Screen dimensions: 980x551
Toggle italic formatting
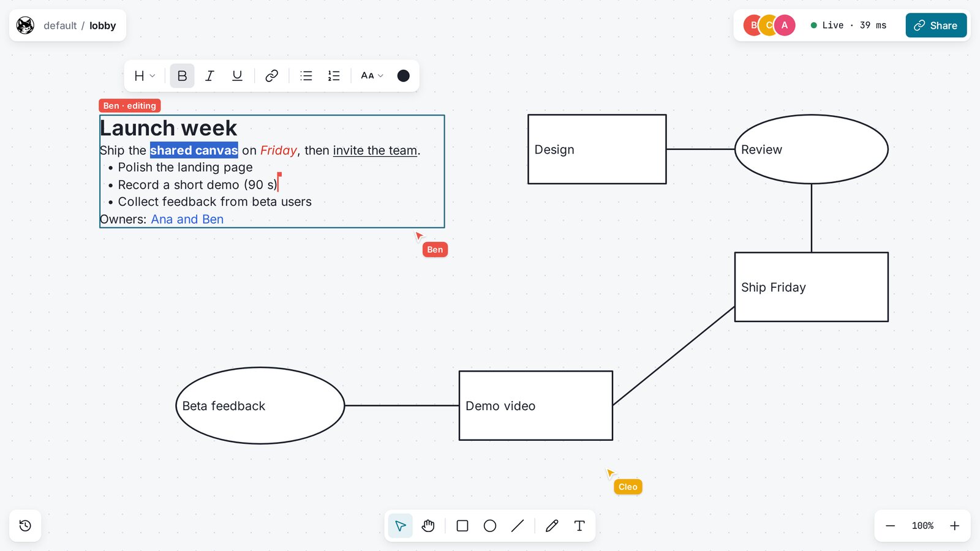[209, 76]
